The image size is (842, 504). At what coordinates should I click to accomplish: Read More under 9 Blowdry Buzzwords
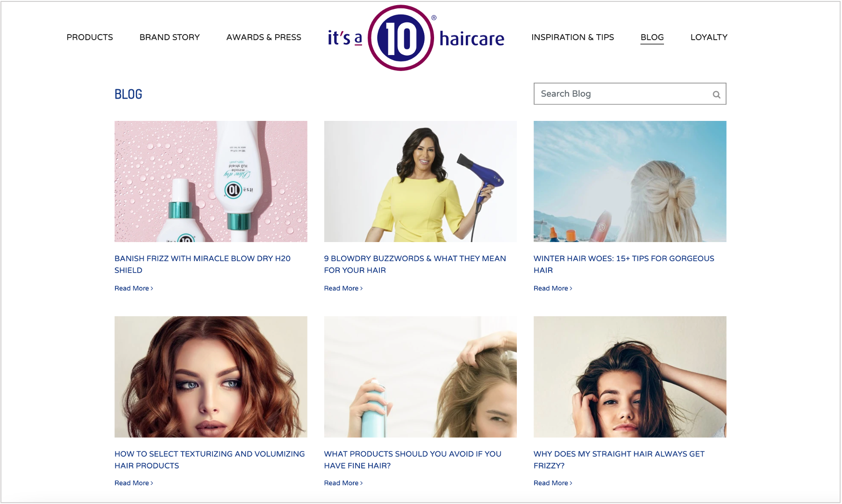click(343, 288)
